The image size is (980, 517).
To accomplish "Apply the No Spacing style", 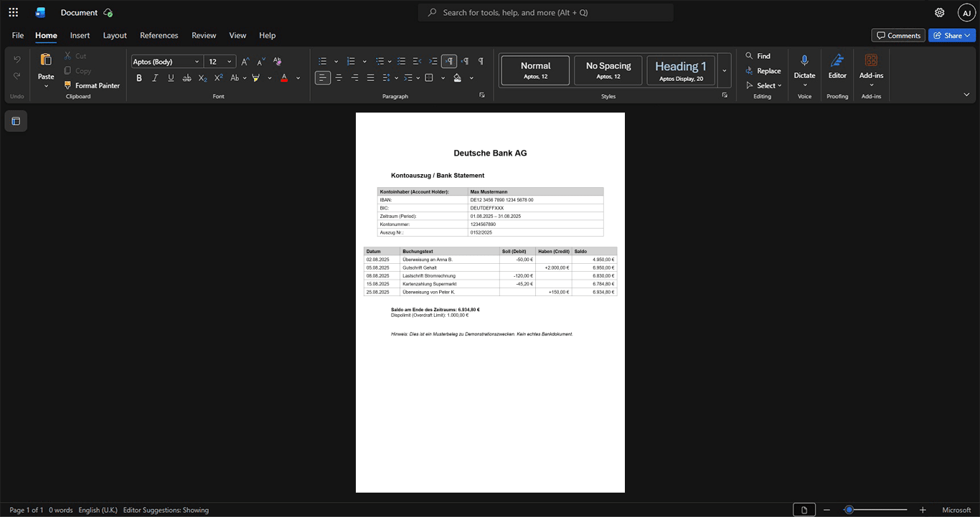I will point(608,70).
